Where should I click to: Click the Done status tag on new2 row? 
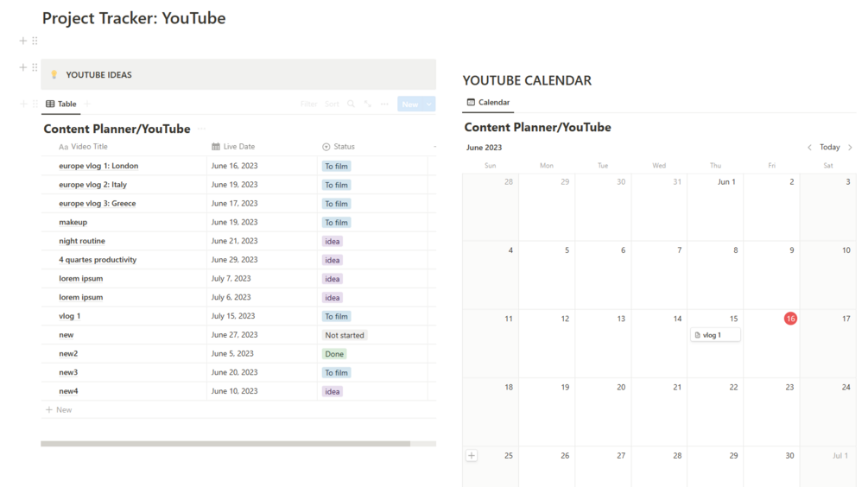point(334,354)
